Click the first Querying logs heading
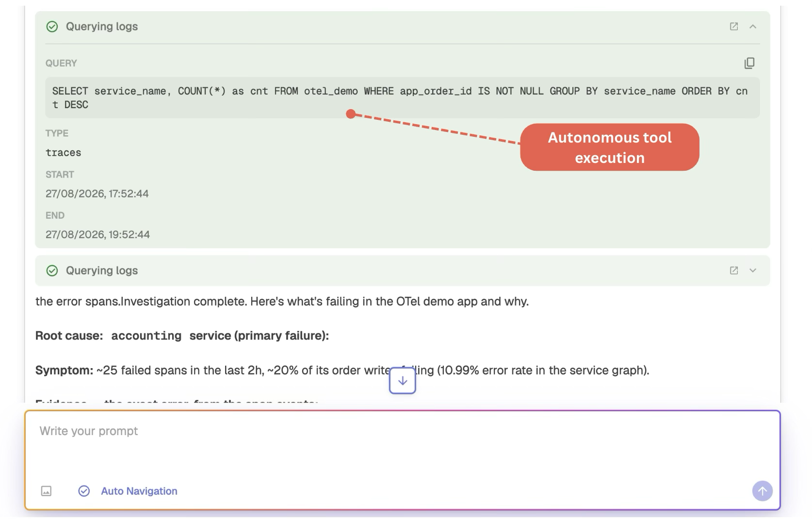Image resolution: width=812 pixels, height=519 pixels. (x=102, y=27)
